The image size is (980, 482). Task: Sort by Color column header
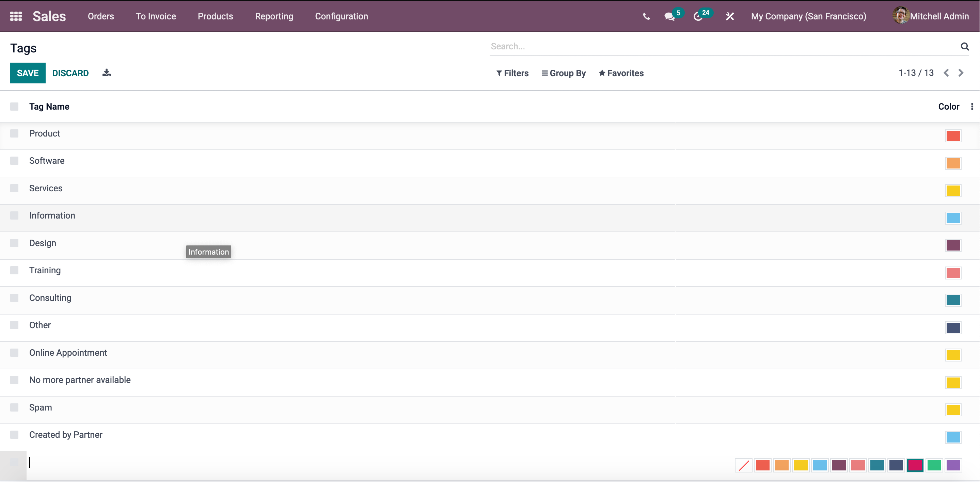tap(948, 107)
